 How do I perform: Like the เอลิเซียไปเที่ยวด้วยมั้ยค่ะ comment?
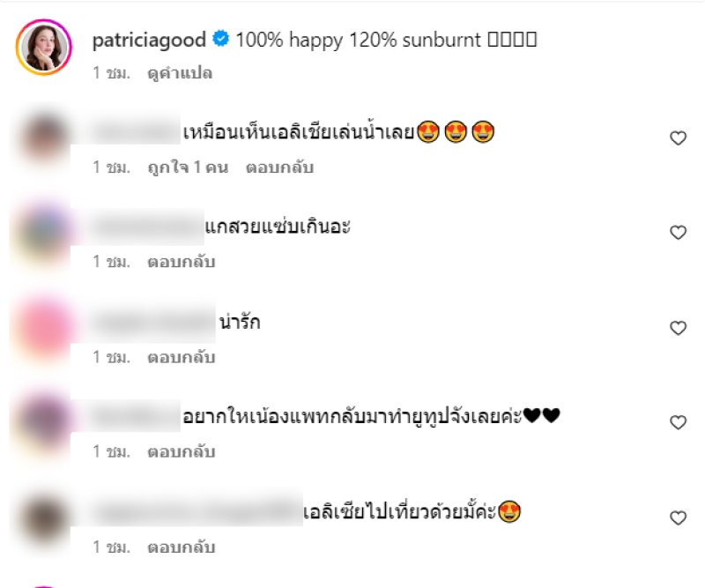(x=678, y=517)
